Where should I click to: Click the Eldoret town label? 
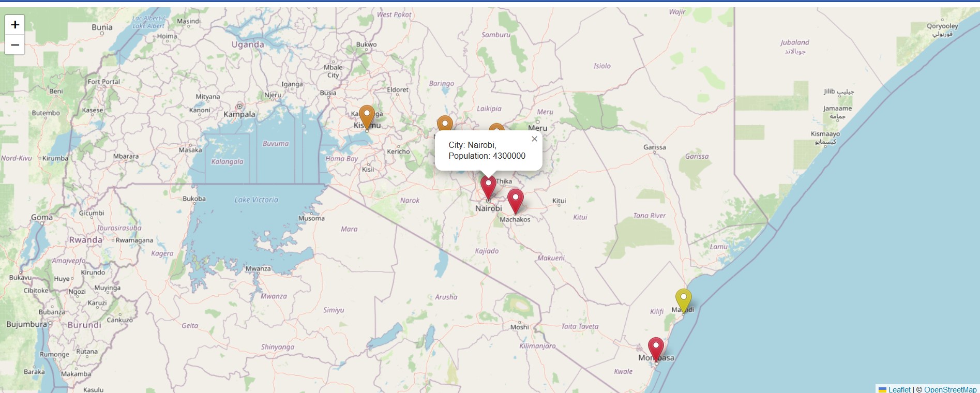pos(398,90)
